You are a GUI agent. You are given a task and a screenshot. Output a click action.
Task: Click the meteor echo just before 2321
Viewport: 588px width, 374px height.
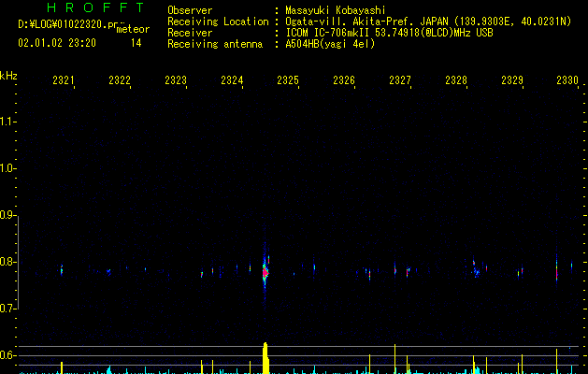62,269
